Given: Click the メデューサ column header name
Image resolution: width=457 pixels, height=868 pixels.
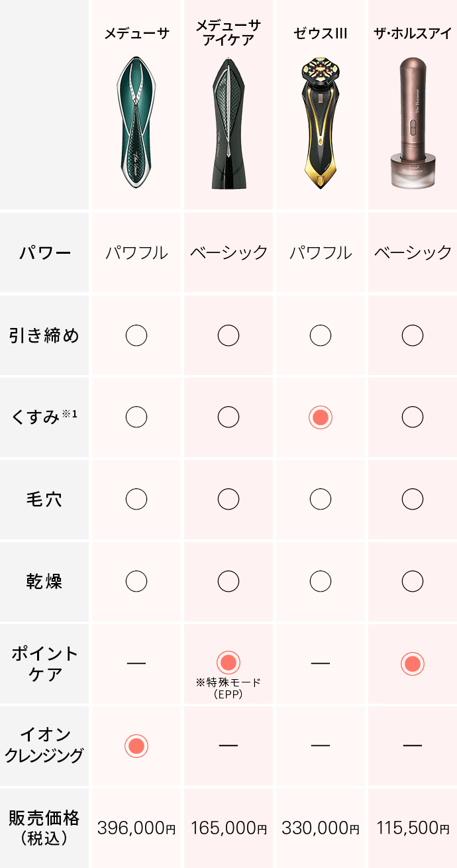Looking at the screenshot, I should coord(136,33).
